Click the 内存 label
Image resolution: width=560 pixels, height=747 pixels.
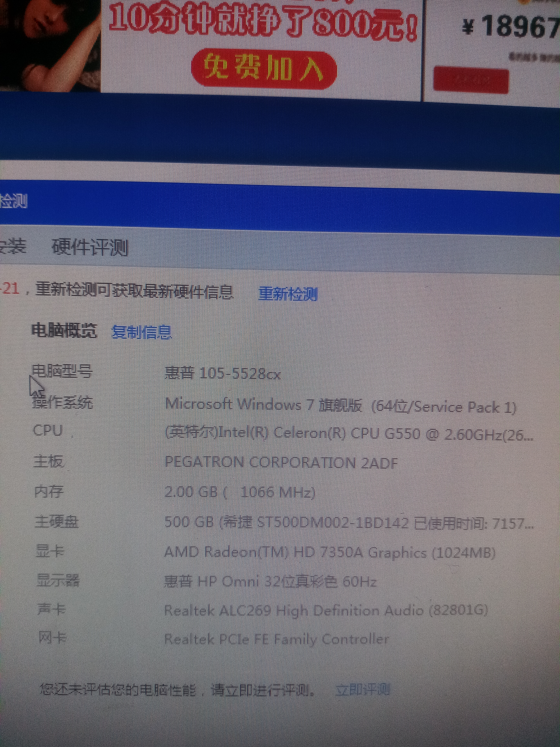(49, 491)
